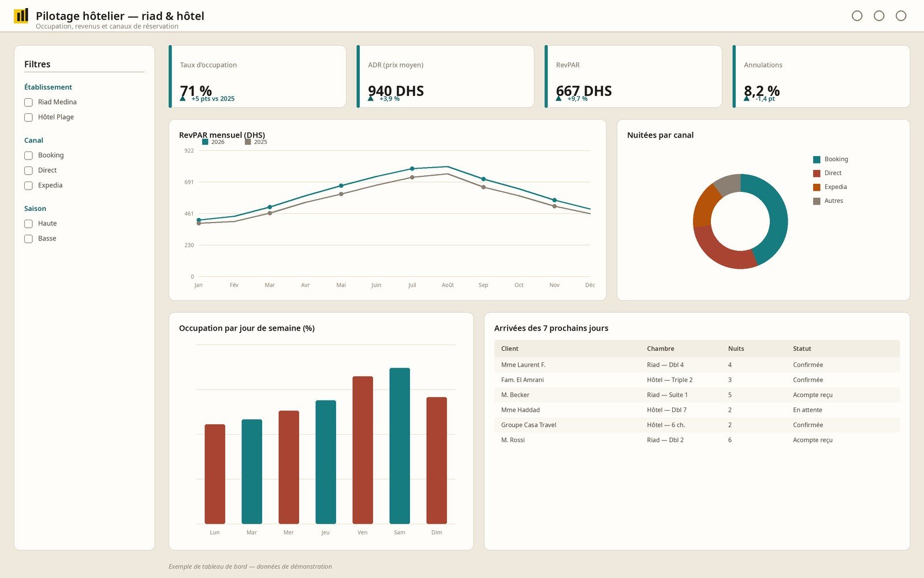Toggle the Basse saison checkbox
This screenshot has height=578, width=924.
[x=28, y=239]
